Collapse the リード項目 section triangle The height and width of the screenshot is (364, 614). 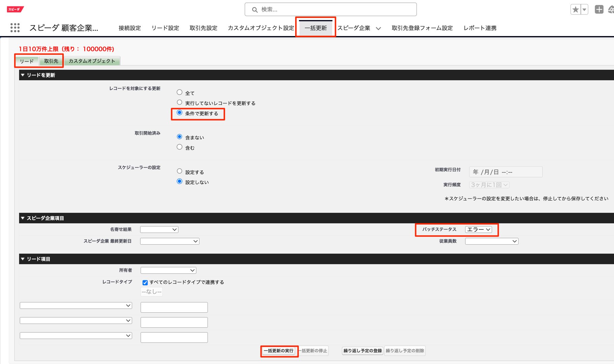(23, 259)
